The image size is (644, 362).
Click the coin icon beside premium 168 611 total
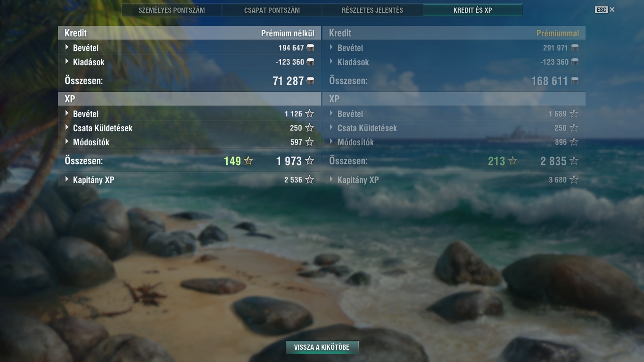(575, 81)
